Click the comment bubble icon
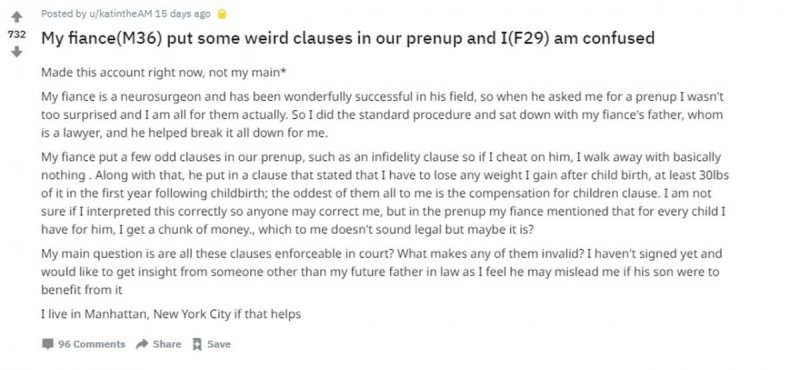 click(x=47, y=344)
